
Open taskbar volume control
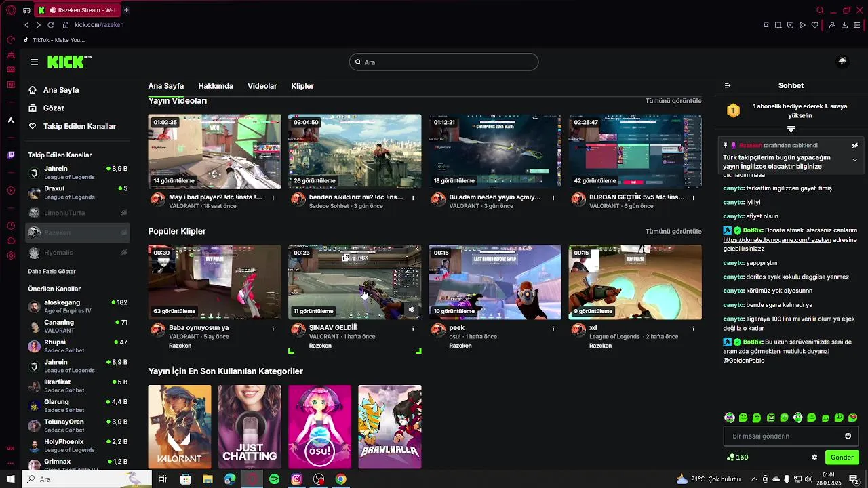pos(808,479)
